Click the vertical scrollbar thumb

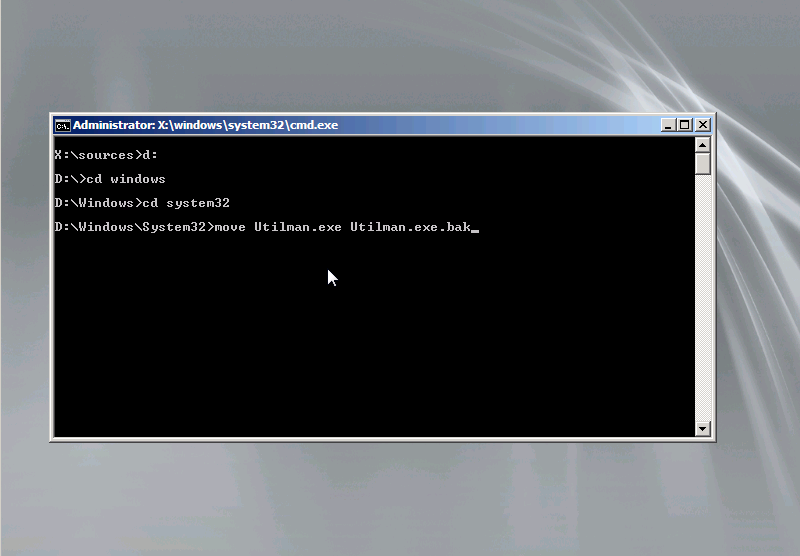703,164
